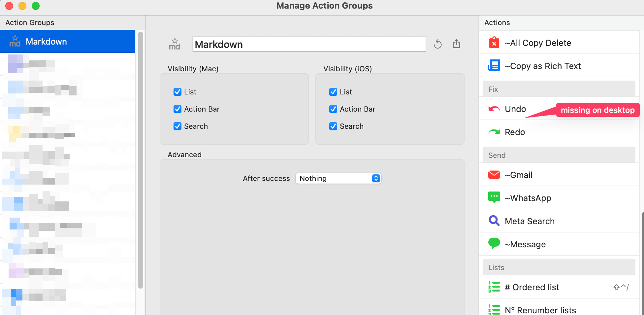Select Markdown in the Action Groups sidebar
The width and height of the screenshot is (644, 315).
pos(68,41)
